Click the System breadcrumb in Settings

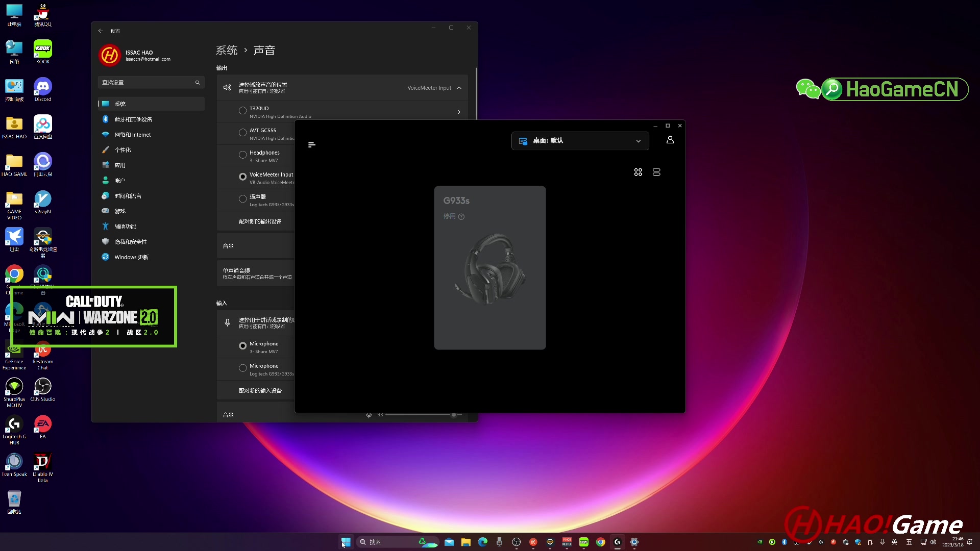coord(227,50)
